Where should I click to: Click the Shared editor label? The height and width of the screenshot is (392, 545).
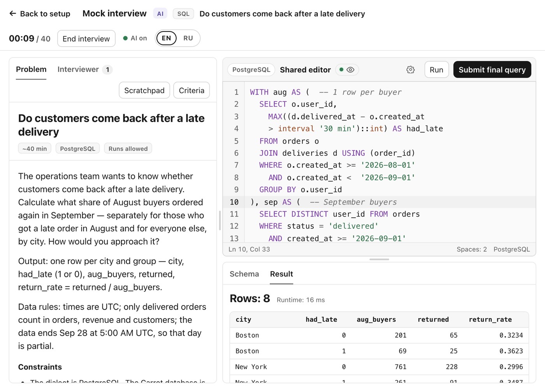305,70
